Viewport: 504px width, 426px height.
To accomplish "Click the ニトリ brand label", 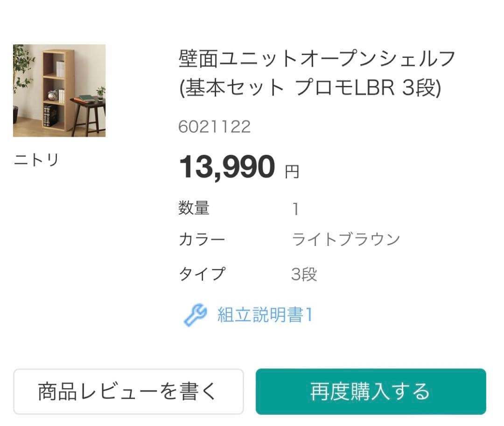I will [36, 160].
